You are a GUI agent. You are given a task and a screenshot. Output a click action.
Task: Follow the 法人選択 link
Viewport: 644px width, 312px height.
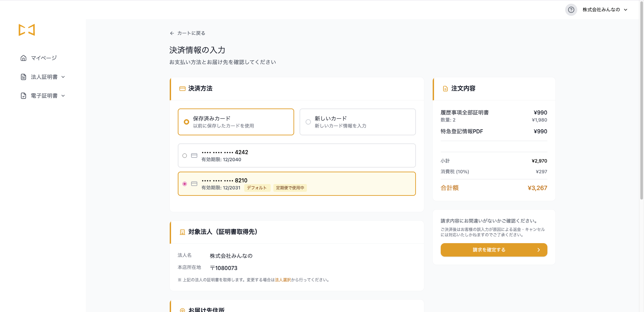[x=283, y=280]
